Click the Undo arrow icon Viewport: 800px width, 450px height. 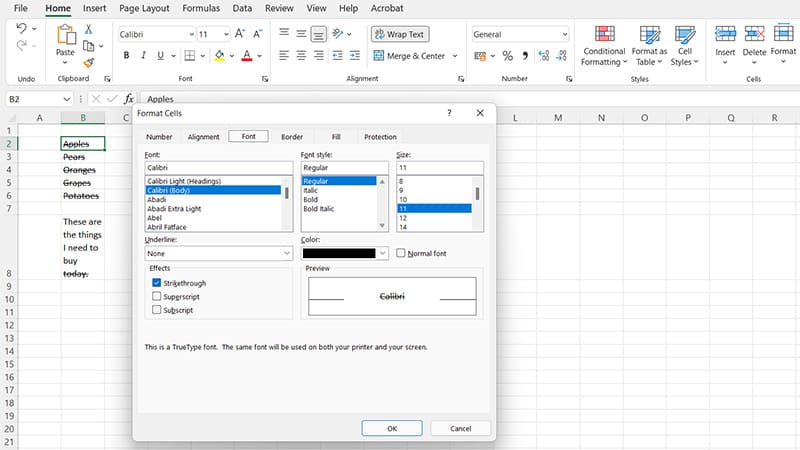(x=21, y=28)
